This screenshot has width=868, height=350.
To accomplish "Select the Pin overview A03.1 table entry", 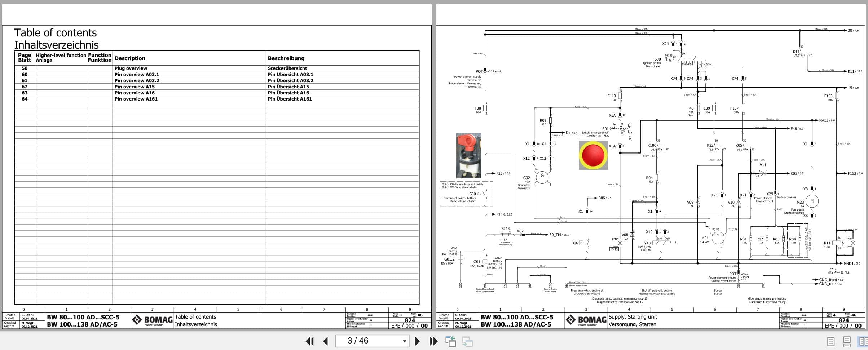I will pos(137,74).
